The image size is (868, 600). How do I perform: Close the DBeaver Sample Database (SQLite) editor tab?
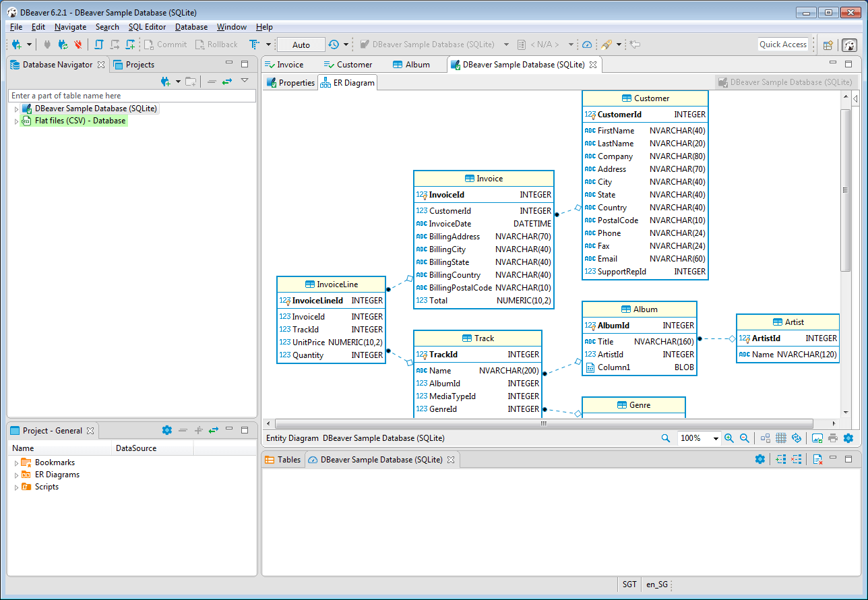pos(593,65)
